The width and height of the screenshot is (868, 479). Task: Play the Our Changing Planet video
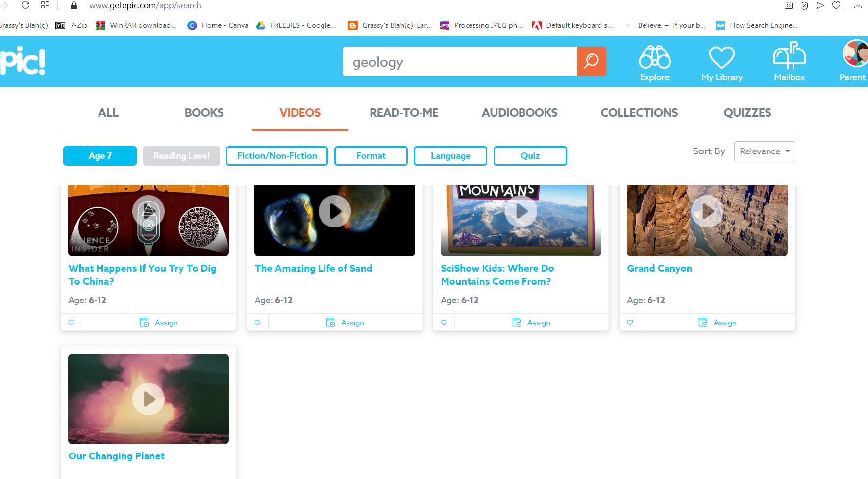tap(148, 399)
